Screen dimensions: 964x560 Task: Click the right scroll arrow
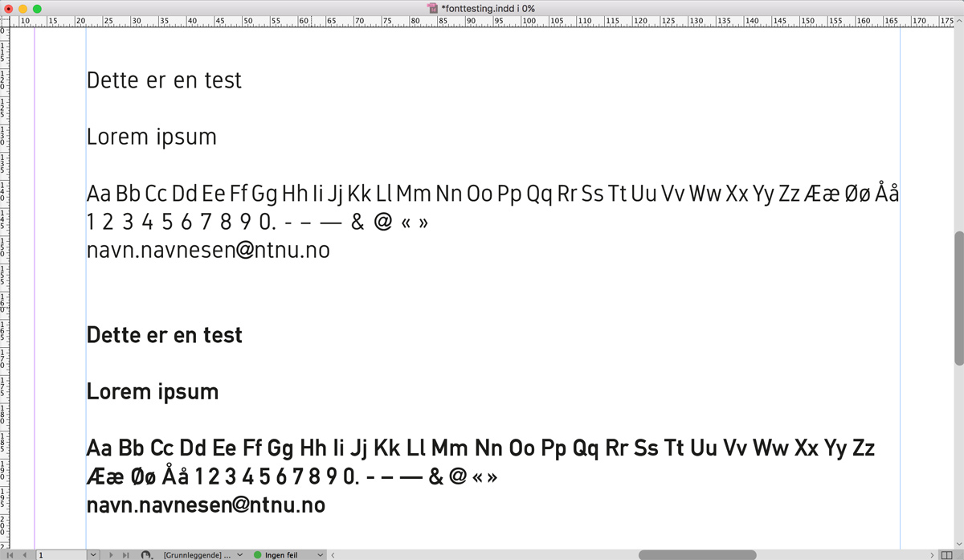[931, 555]
